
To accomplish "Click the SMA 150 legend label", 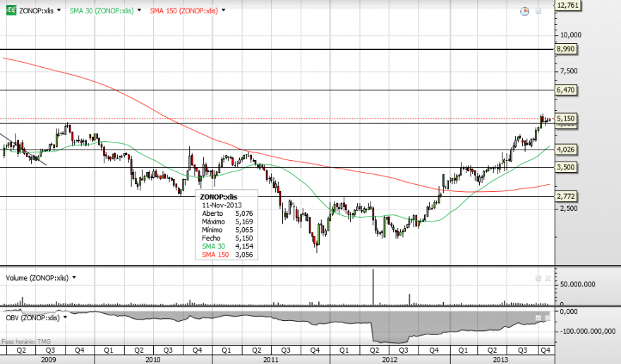I will coord(183,11).
